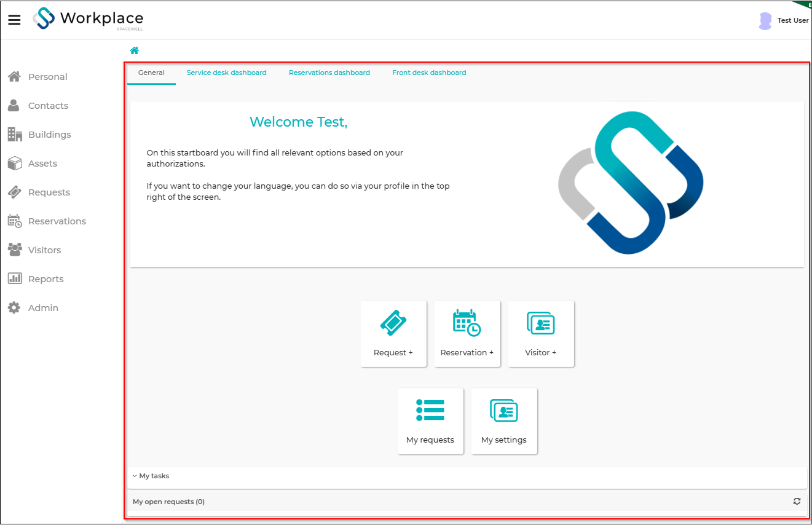Refresh the My open requests list

(797, 502)
